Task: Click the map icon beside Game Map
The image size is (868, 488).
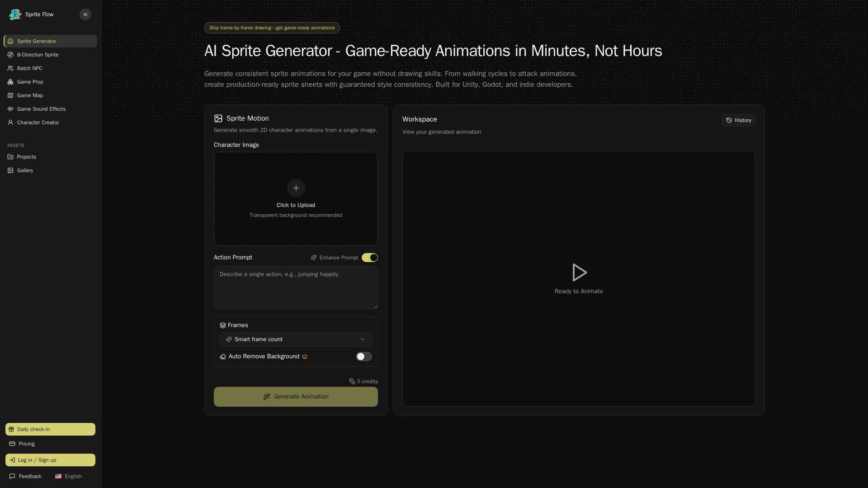Action: (10, 95)
